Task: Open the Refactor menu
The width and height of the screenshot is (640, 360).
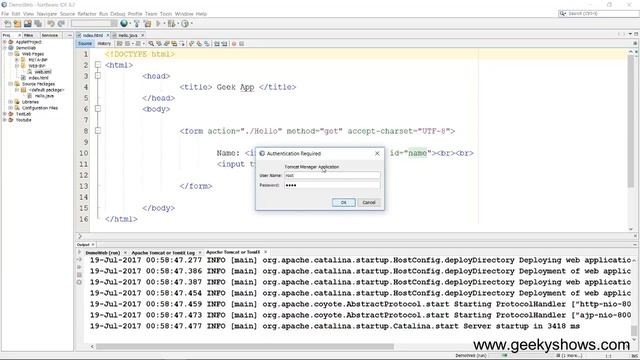Action: point(87,14)
